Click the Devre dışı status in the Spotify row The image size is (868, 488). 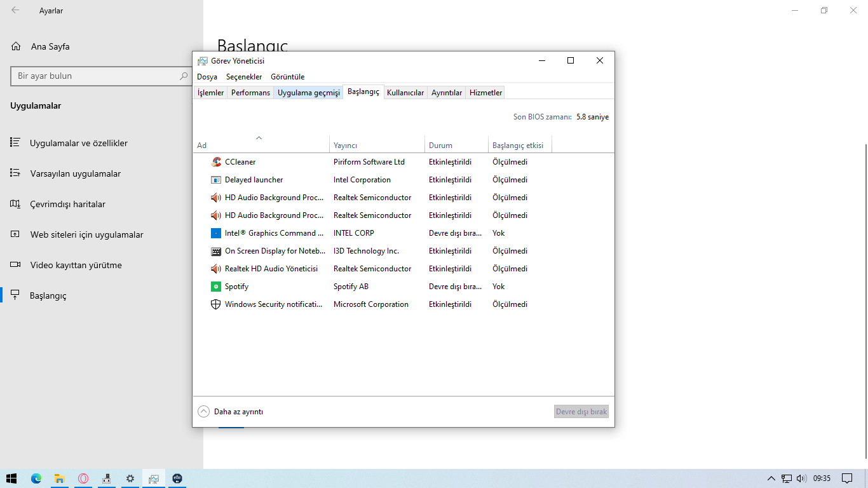coord(455,287)
